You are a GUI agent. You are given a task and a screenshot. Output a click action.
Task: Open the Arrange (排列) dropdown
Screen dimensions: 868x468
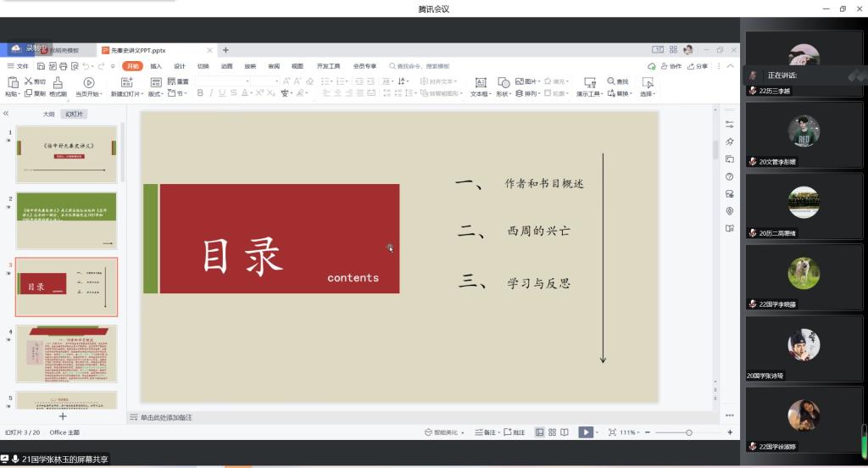[530, 93]
